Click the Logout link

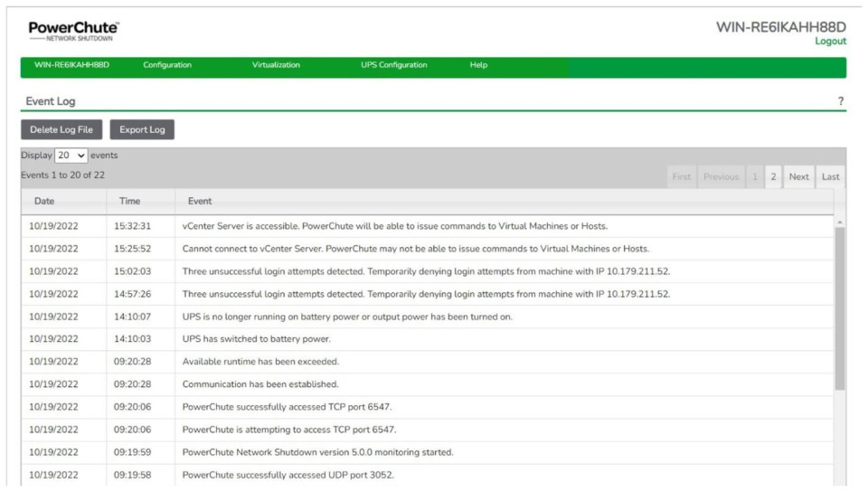click(x=830, y=42)
